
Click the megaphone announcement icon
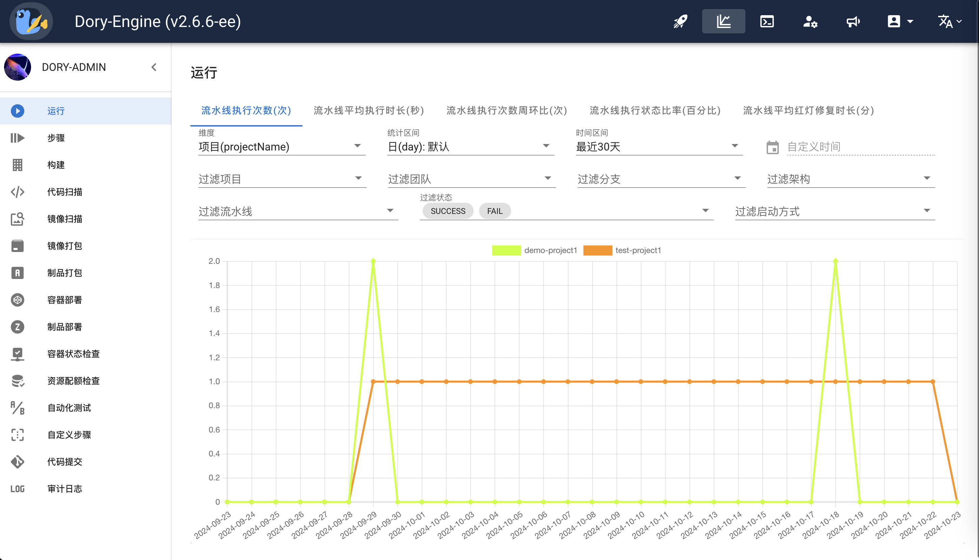pos(853,21)
